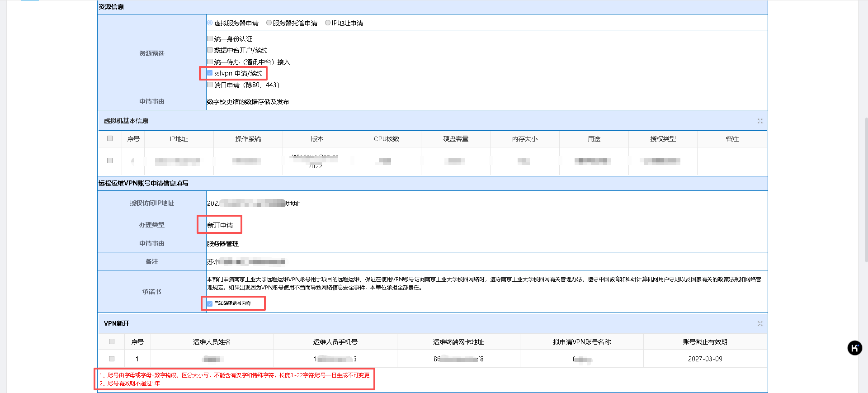Click the 办理类型 field showing 新开申请
Image resolution: width=868 pixels, height=393 pixels.
coord(220,225)
